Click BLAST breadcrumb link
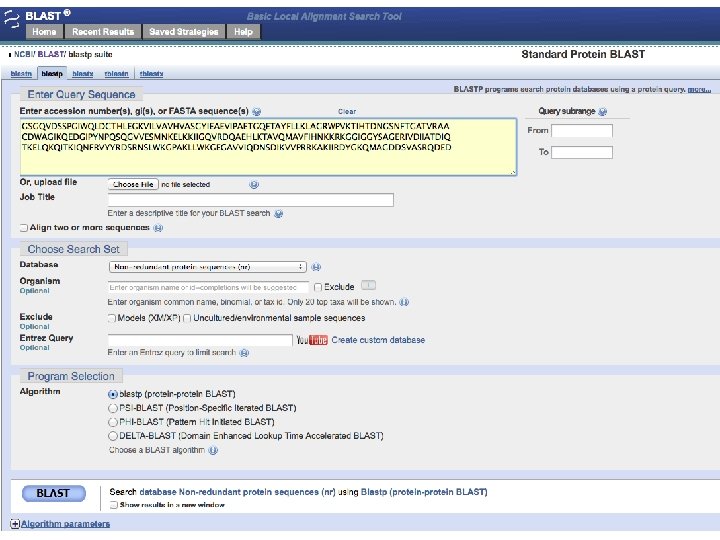Image resolution: width=720 pixels, height=540 pixels. [x=51, y=54]
